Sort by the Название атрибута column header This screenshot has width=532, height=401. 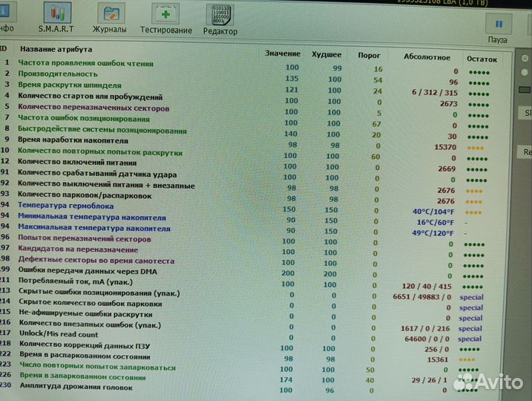[x=56, y=49]
